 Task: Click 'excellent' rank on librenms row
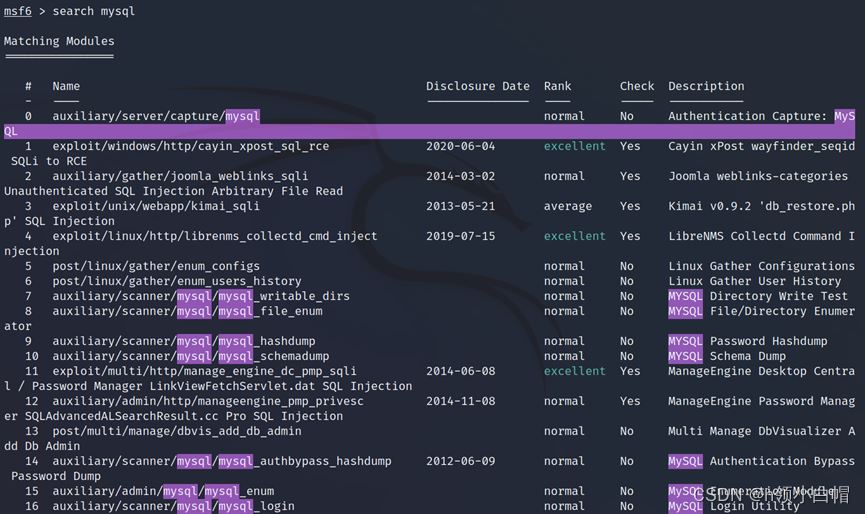(x=575, y=236)
